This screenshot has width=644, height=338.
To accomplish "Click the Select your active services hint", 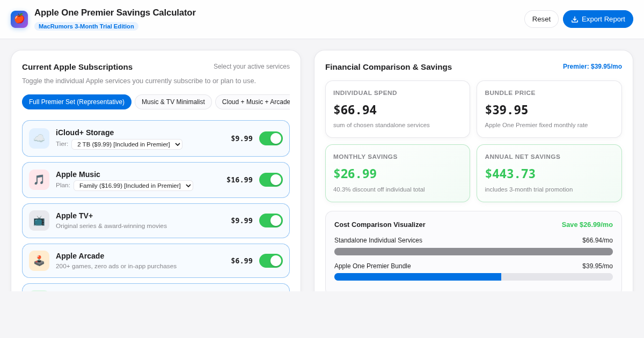I will (x=252, y=67).
